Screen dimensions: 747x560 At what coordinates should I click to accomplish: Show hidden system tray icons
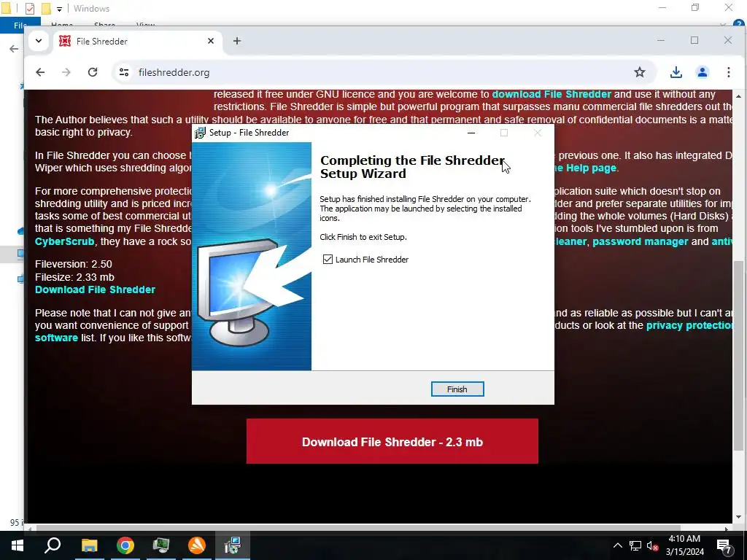click(x=617, y=545)
